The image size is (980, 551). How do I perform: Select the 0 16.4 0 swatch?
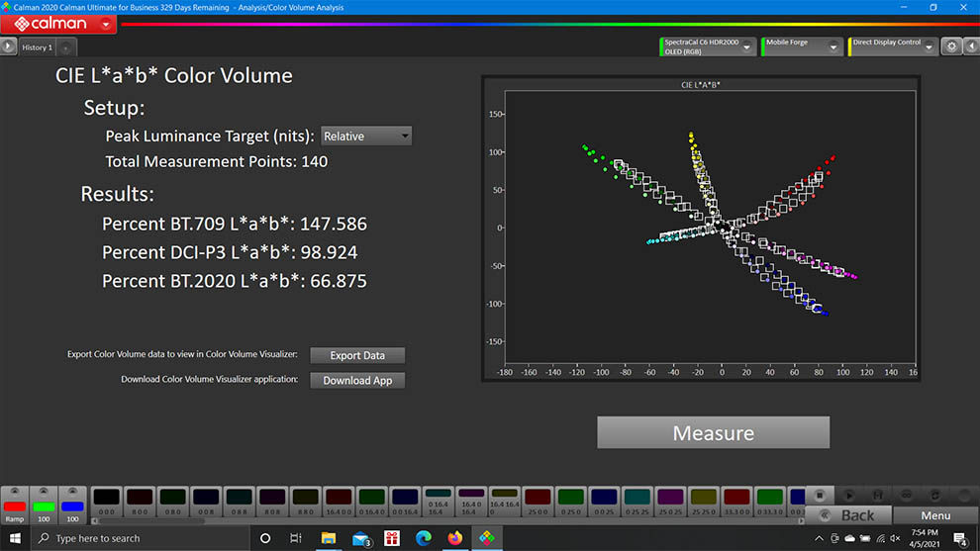[372, 502]
